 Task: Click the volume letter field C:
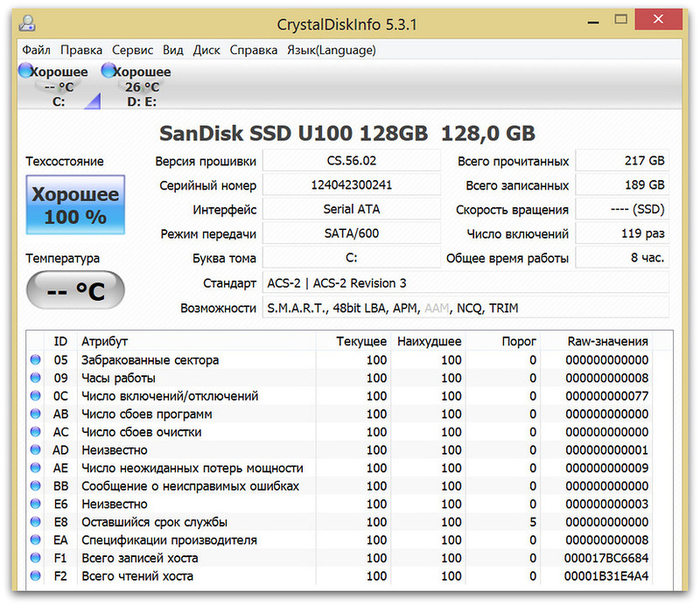(x=352, y=257)
